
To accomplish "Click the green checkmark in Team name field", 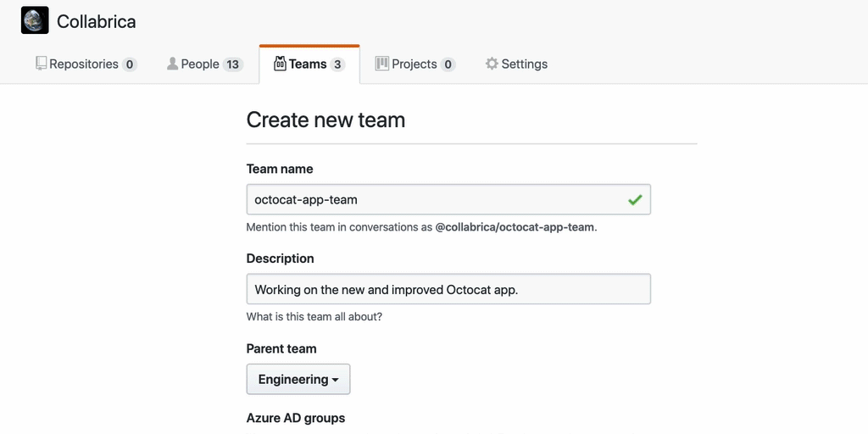I will point(634,200).
